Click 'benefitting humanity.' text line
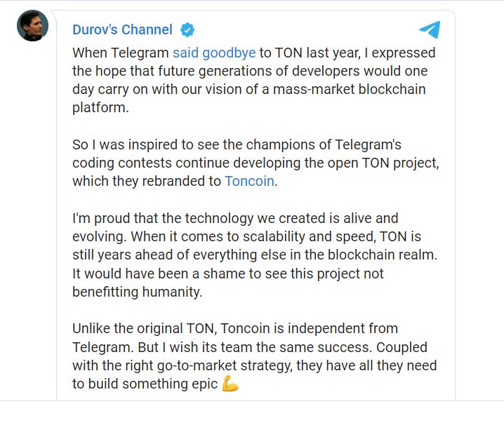This screenshot has height=425, width=504. [x=138, y=292]
